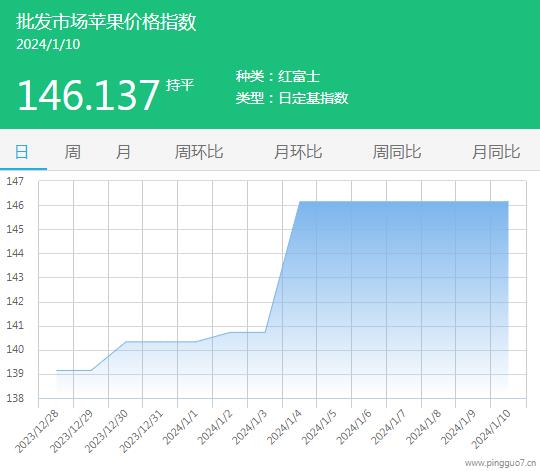Click the x-axis date 2023/12/31

(141, 431)
